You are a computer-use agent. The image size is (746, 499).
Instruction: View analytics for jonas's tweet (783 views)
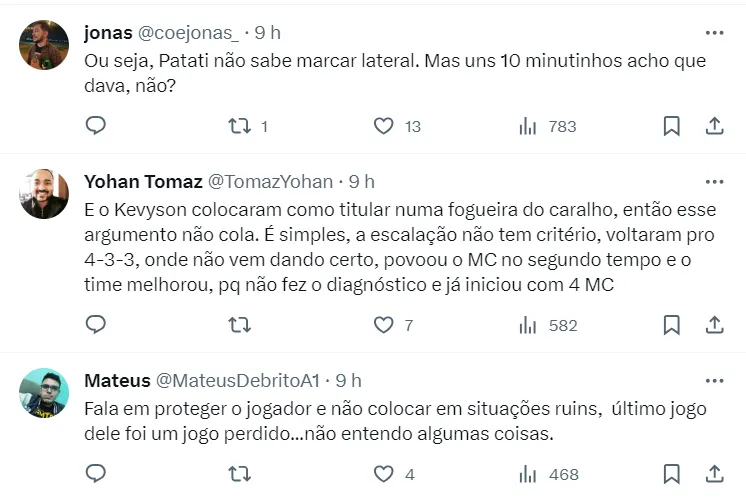click(x=528, y=126)
